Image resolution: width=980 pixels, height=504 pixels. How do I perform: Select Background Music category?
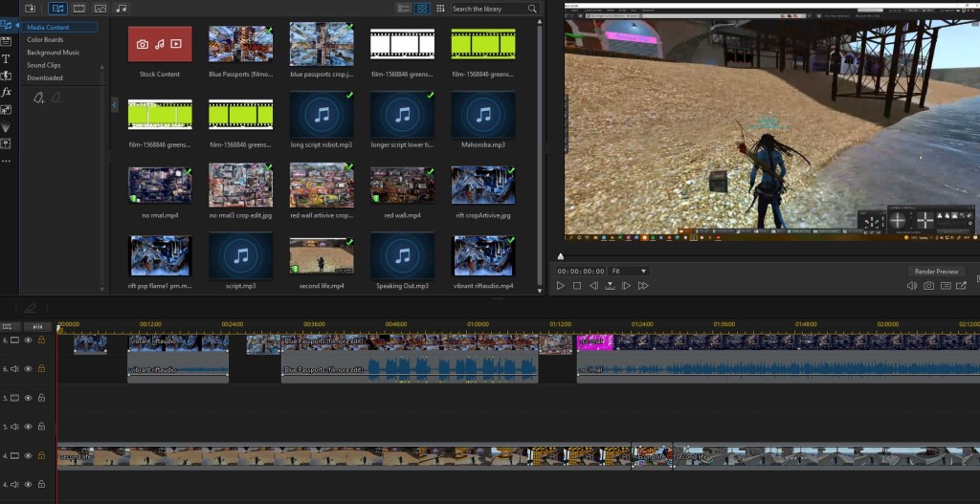pos(54,53)
